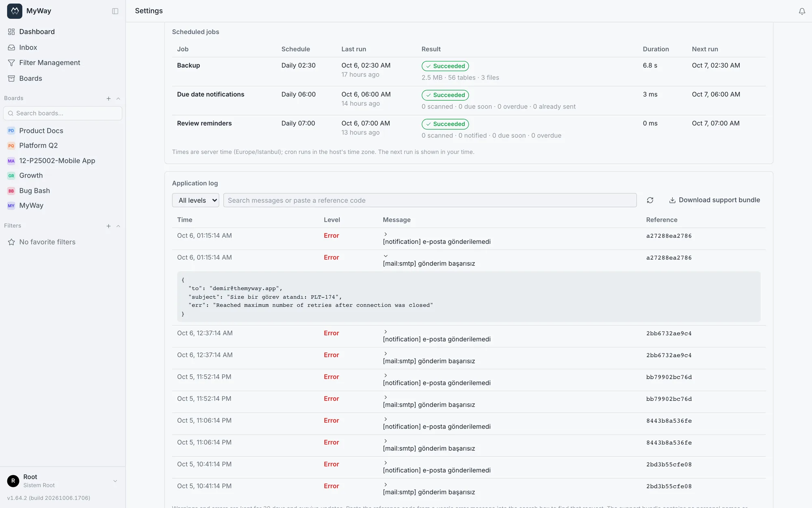Image resolution: width=812 pixels, height=508 pixels.
Task: Open Filter Management from sidebar
Action: click(50, 63)
